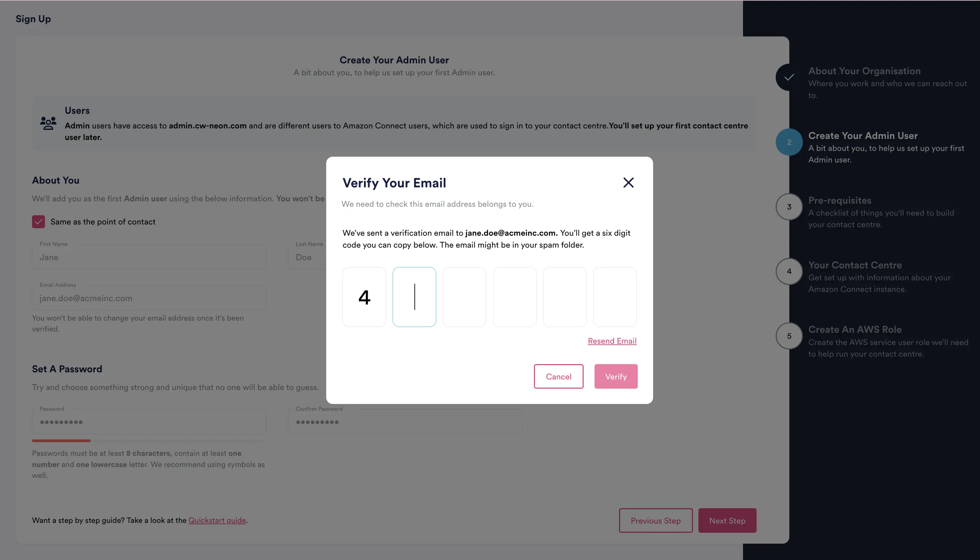Viewport: 980px width, 560px height.
Task: Toggle Same as the point of contact checkbox
Action: [38, 221]
